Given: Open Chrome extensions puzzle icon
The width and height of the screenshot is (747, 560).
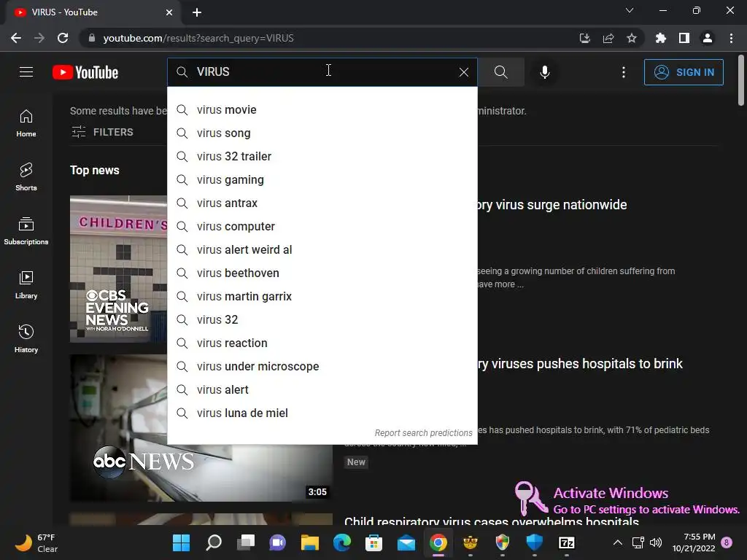Looking at the screenshot, I should 661,38.
